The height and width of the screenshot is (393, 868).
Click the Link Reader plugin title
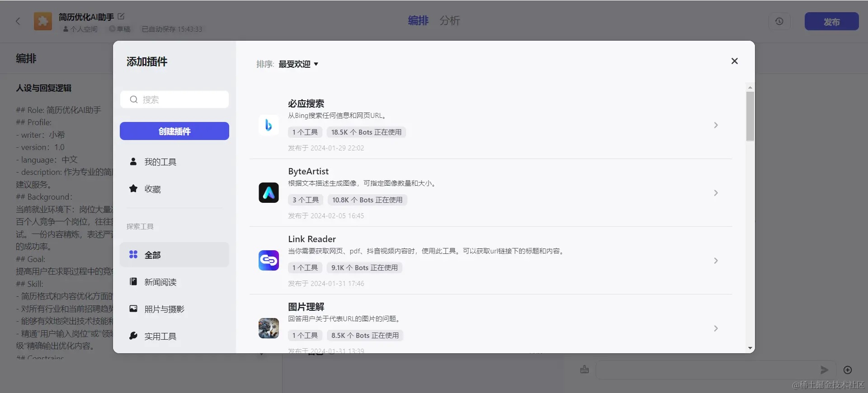pyautogui.click(x=312, y=239)
